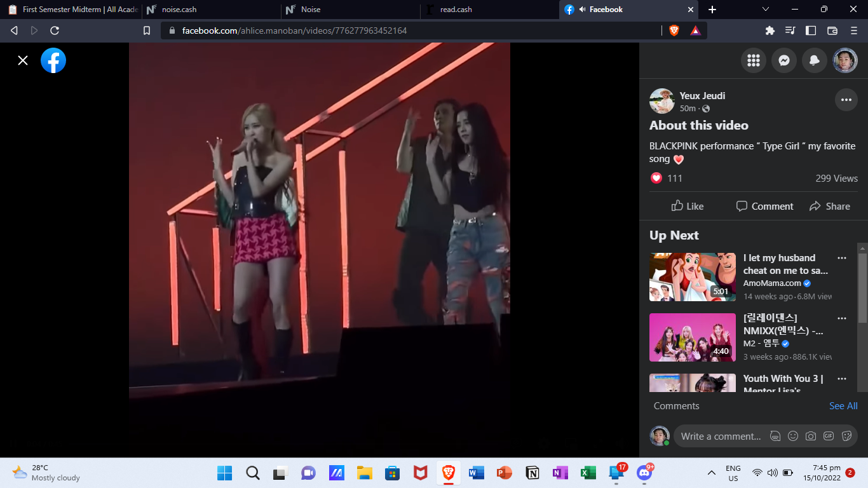Open a new browser tab
Image resolution: width=868 pixels, height=488 pixels.
[712, 10]
